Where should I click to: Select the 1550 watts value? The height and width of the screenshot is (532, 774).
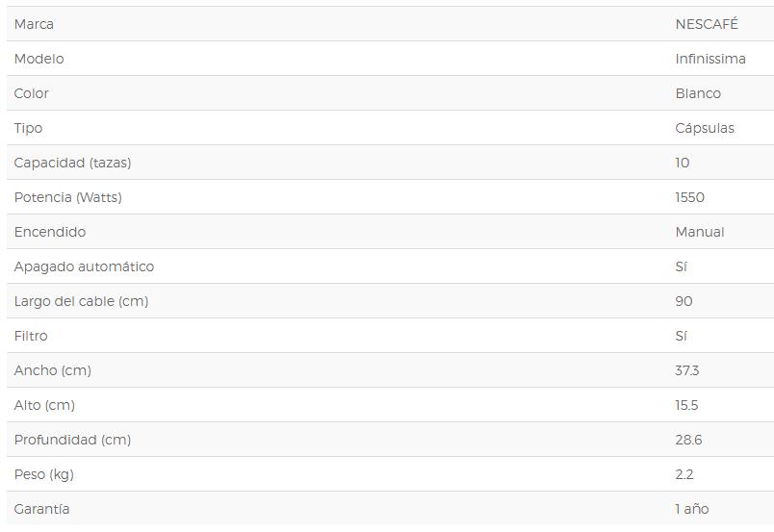(689, 197)
